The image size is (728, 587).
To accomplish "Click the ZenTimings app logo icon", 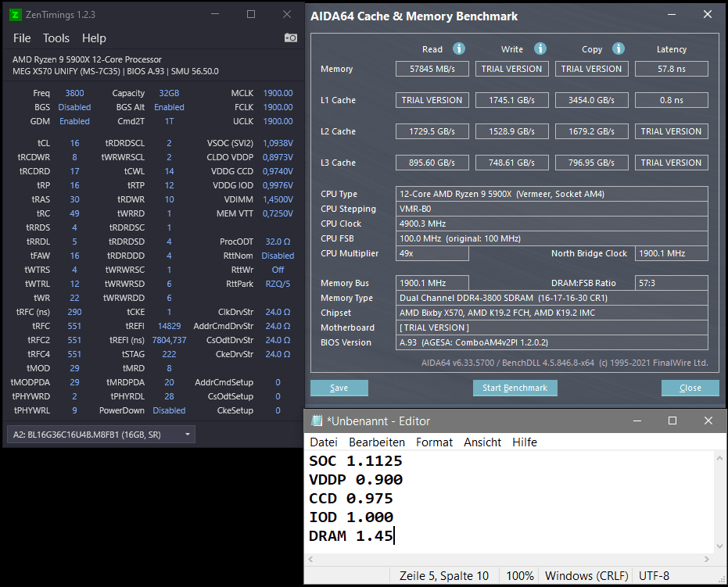I will pos(16,15).
